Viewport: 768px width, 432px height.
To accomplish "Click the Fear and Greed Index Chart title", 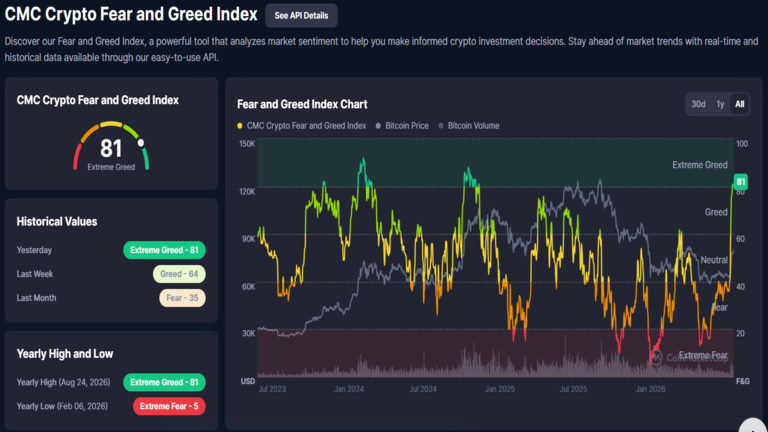I will pos(302,104).
